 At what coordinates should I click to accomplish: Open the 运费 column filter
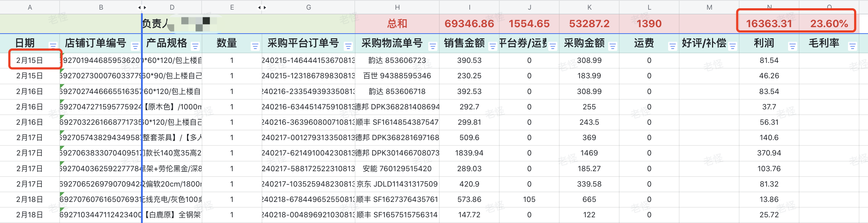point(672,46)
